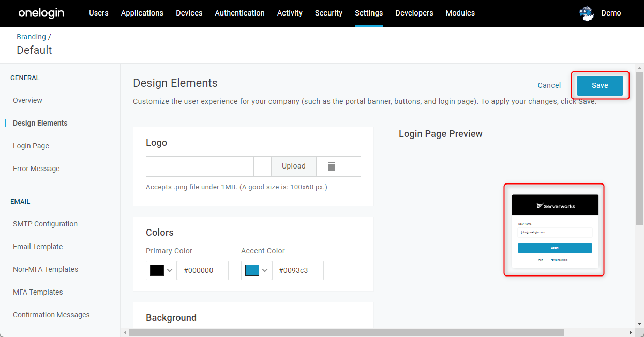
Task: Click the Logo section heading
Action: point(156,143)
